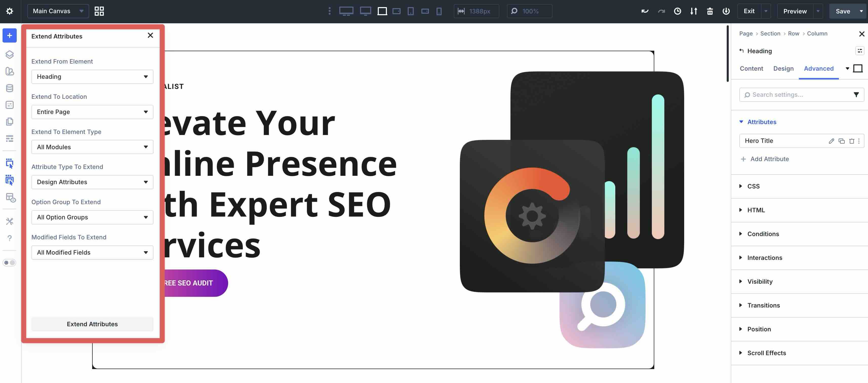This screenshot has width=868, height=383.
Task: Click Add Attribute link
Action: pyautogui.click(x=769, y=159)
